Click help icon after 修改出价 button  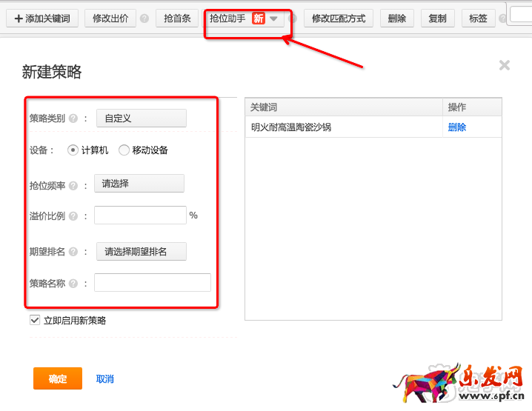pos(144,19)
